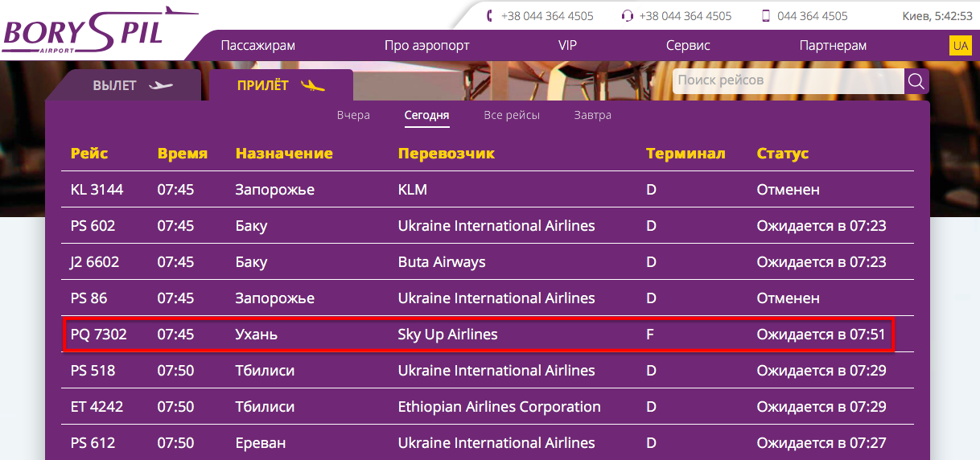
Task: Open the Сервис menu
Action: coord(688,46)
